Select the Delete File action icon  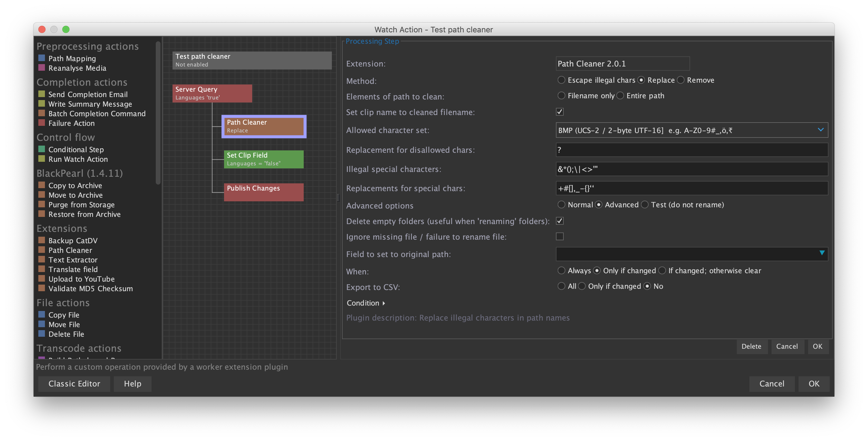pos(42,333)
